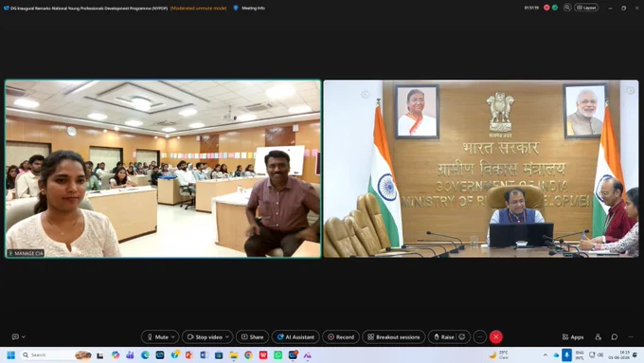The height and width of the screenshot is (363, 644).
Task: Expand caption options arrow at bottom left
Action: 24,336
